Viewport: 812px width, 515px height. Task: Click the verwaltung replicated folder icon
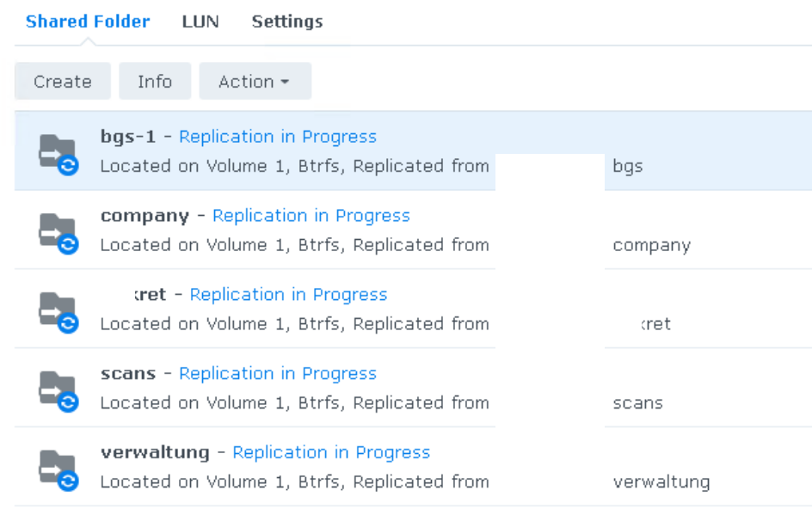point(58,469)
